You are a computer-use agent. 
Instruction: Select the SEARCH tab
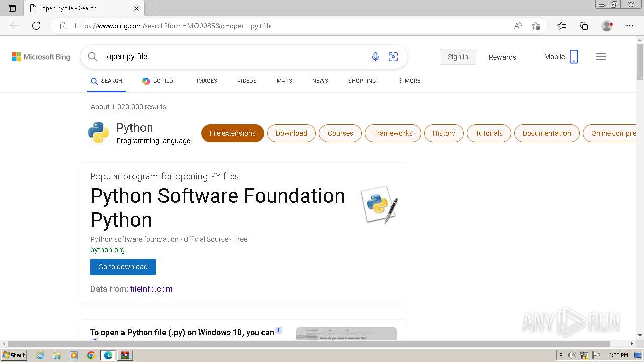click(x=106, y=81)
